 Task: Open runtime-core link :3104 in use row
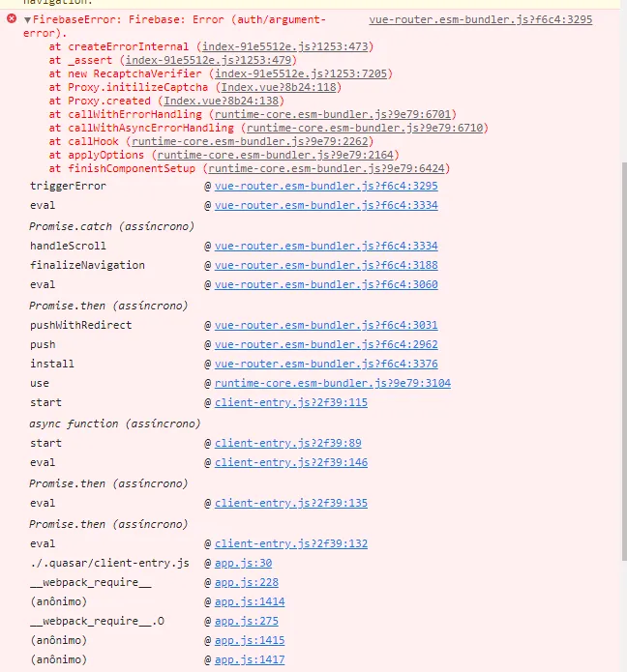[x=333, y=383]
